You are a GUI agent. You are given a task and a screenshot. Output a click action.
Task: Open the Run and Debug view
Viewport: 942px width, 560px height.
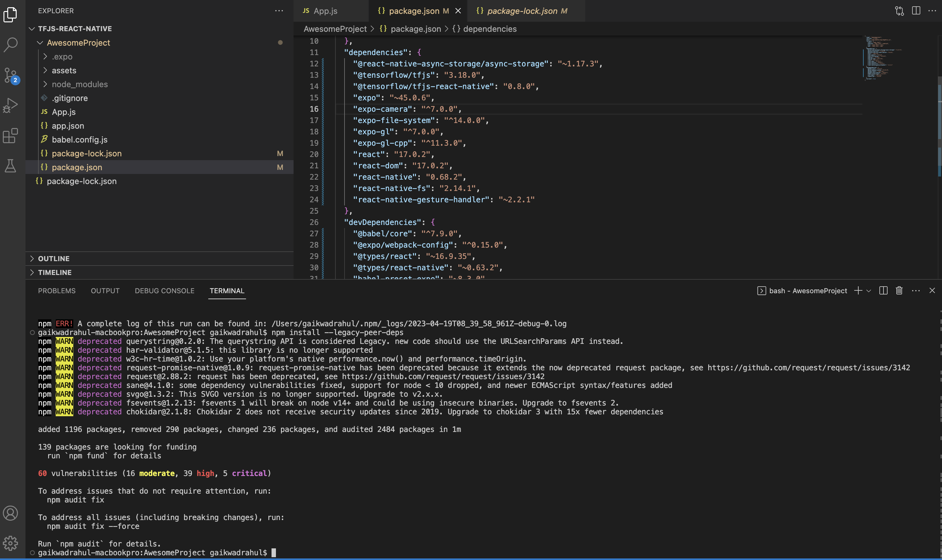[10, 105]
